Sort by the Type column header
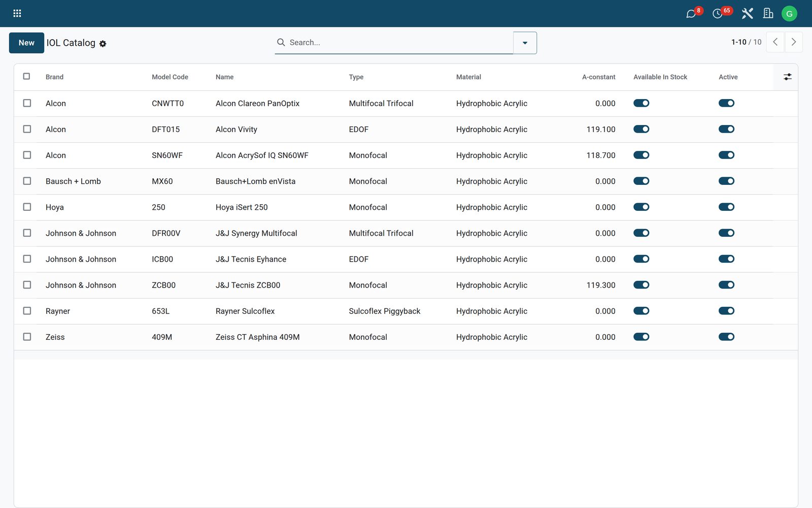Image resolution: width=812 pixels, height=508 pixels. click(x=356, y=77)
